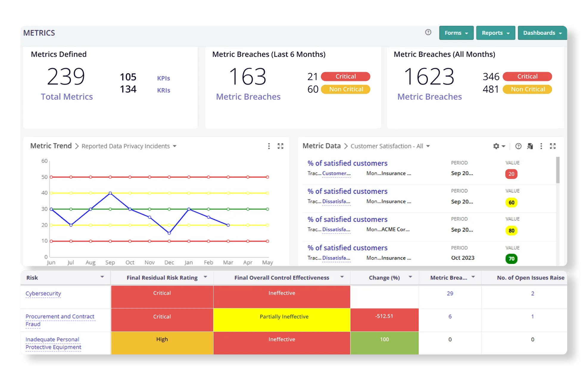The width and height of the screenshot is (588, 391).
Task: Maximize the Metric Data panel
Action: (x=553, y=146)
